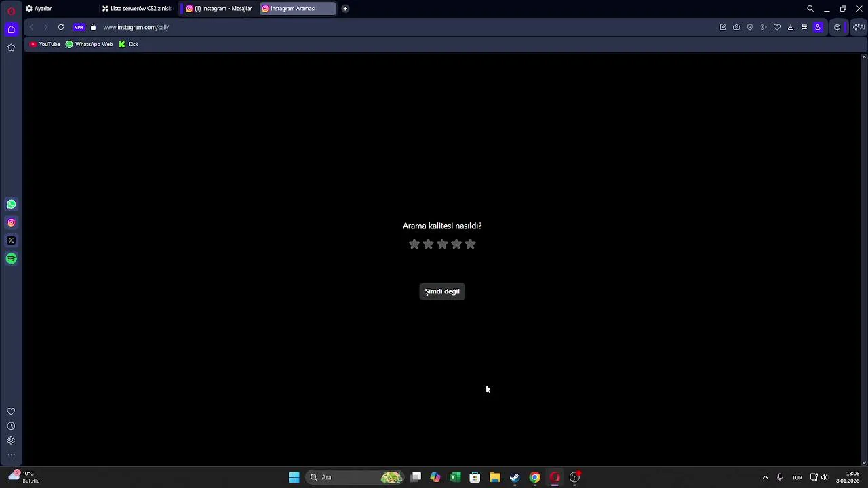This screenshot has height=488, width=868.
Task: Add page to bookmarks heart icon
Action: pyautogui.click(x=777, y=27)
